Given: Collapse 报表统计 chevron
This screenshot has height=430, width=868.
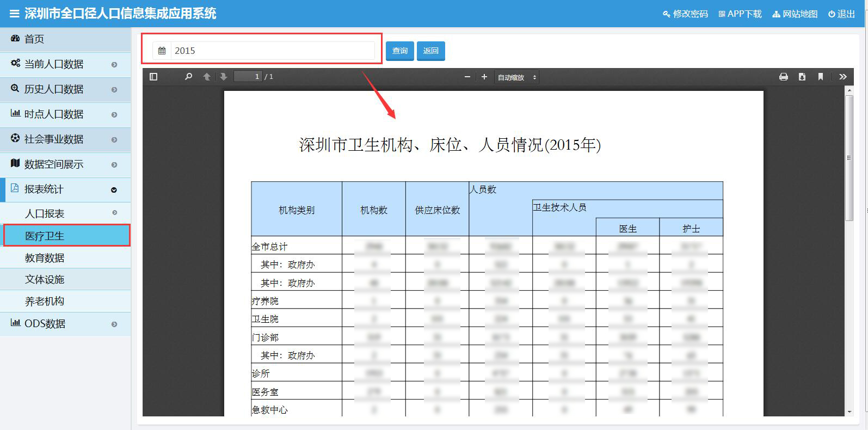Looking at the screenshot, I should [x=114, y=190].
